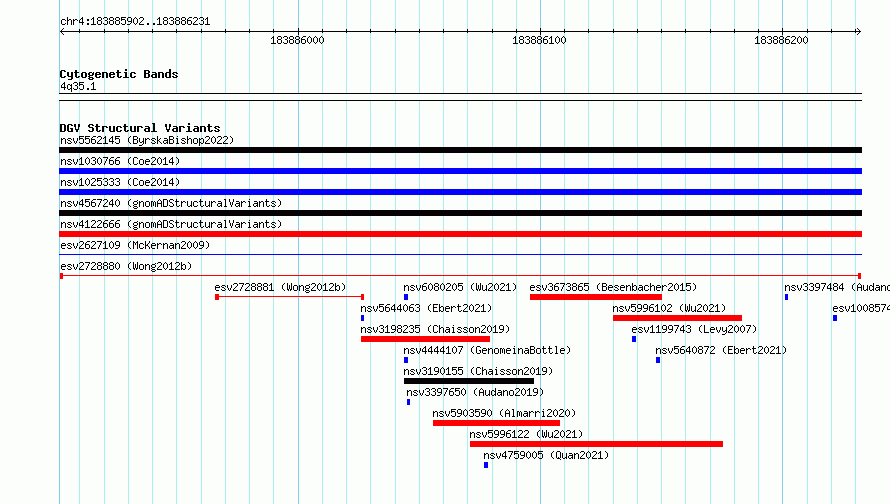Open the nsv1025333 (Coe2014) label
This screenshot has height=504, width=890.
point(120,182)
